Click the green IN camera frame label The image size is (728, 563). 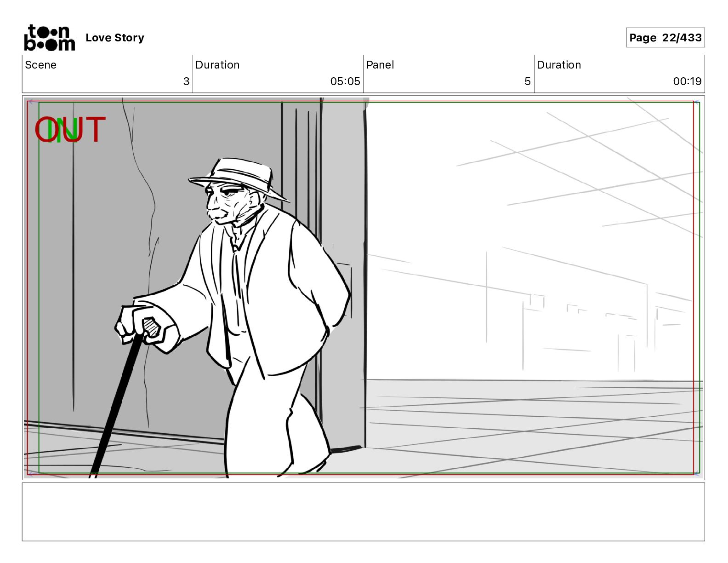pos(63,130)
